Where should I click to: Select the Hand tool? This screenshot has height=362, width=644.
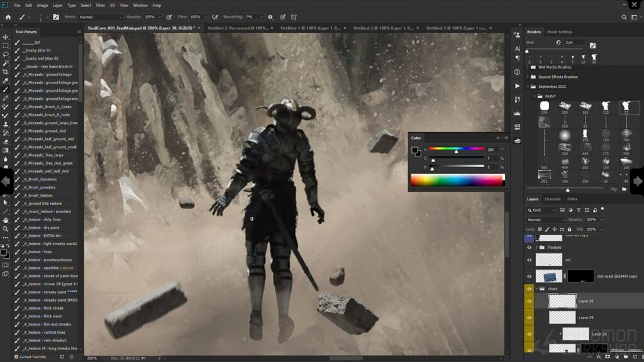pyautogui.click(x=5, y=221)
